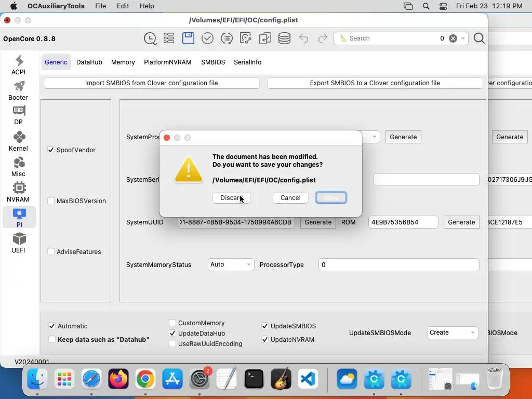Open Google Chrome from the Dock
The width and height of the screenshot is (532, 399).
coord(145,379)
